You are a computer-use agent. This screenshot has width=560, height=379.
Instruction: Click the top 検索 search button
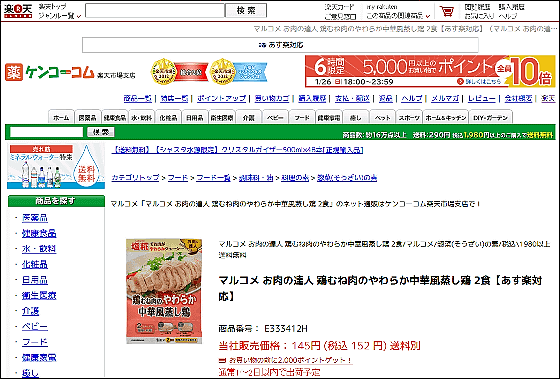click(x=246, y=11)
